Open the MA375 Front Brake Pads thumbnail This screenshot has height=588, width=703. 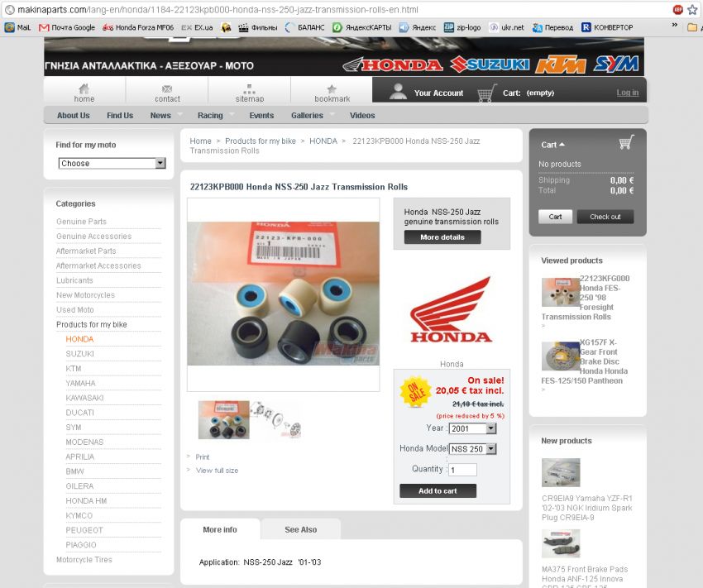coord(561,543)
